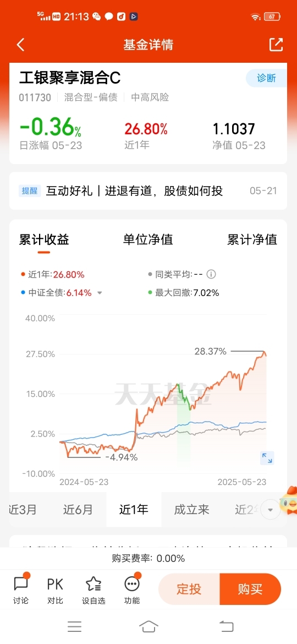
Task: Open 讨论 discussion icon
Action: (20, 589)
